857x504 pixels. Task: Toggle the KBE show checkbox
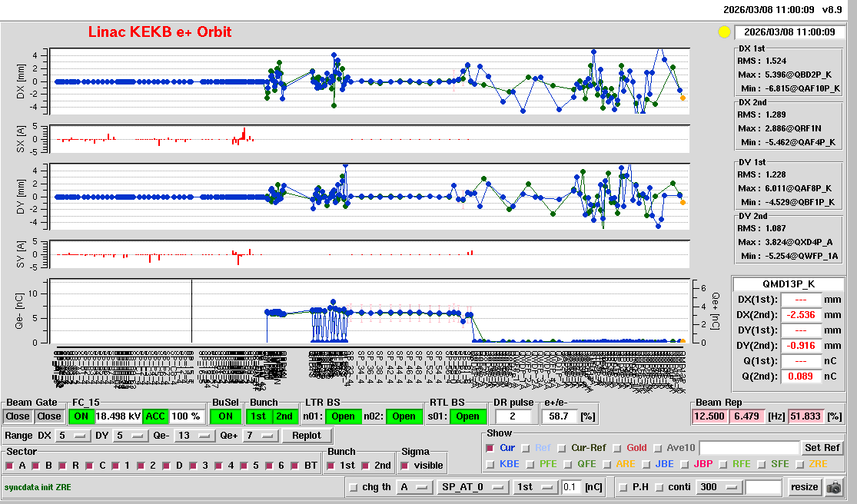pyautogui.click(x=490, y=464)
